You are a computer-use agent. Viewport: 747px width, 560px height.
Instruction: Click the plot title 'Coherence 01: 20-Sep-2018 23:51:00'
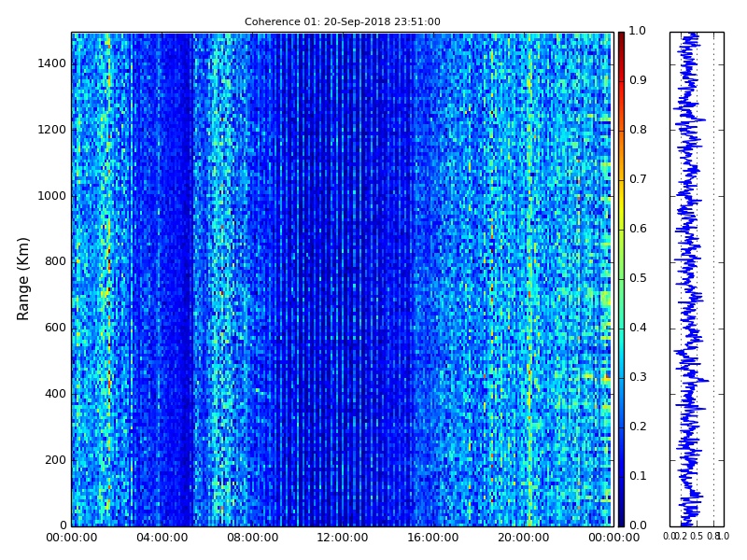tap(342, 21)
